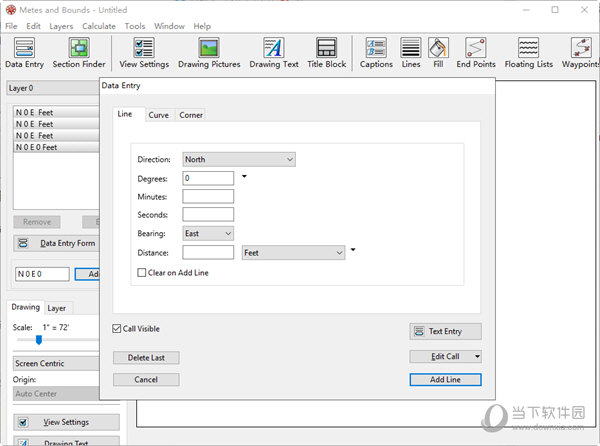Viewport: 600px width, 446px height.
Task: Switch to the Corner tab
Action: (191, 115)
